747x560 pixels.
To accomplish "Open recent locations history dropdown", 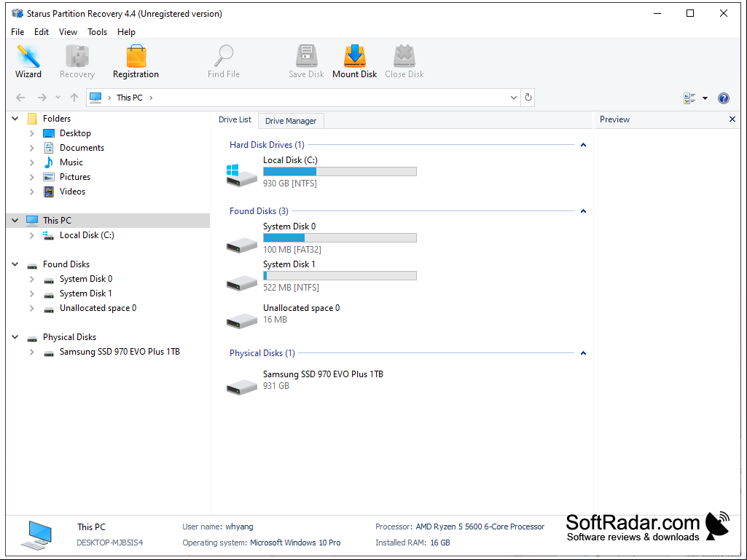I will pos(58,98).
